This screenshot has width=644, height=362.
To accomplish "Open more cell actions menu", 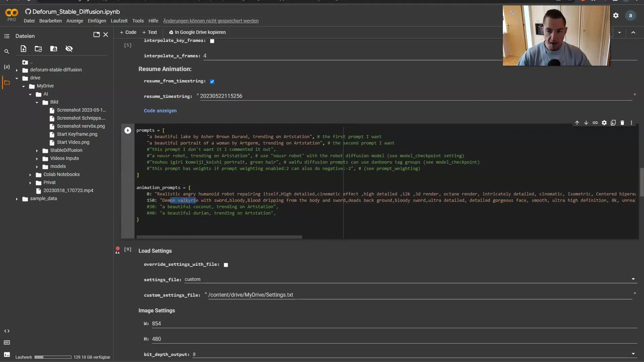I will [631, 123].
